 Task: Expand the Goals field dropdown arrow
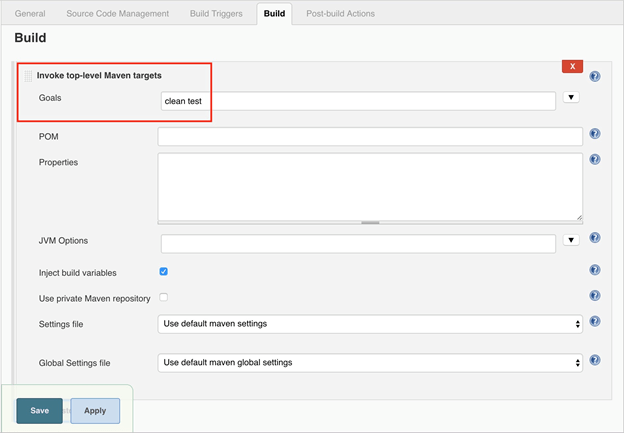click(571, 98)
